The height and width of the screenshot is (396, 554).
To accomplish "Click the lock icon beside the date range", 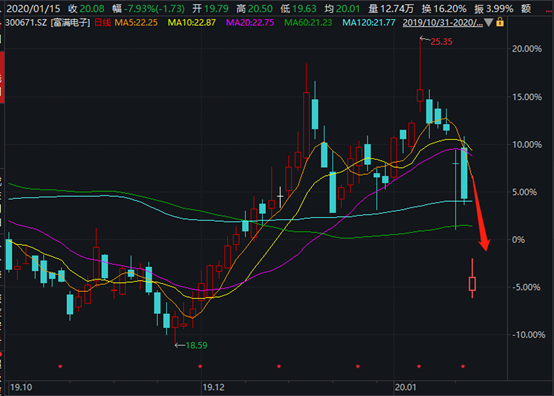I will coord(500,23).
